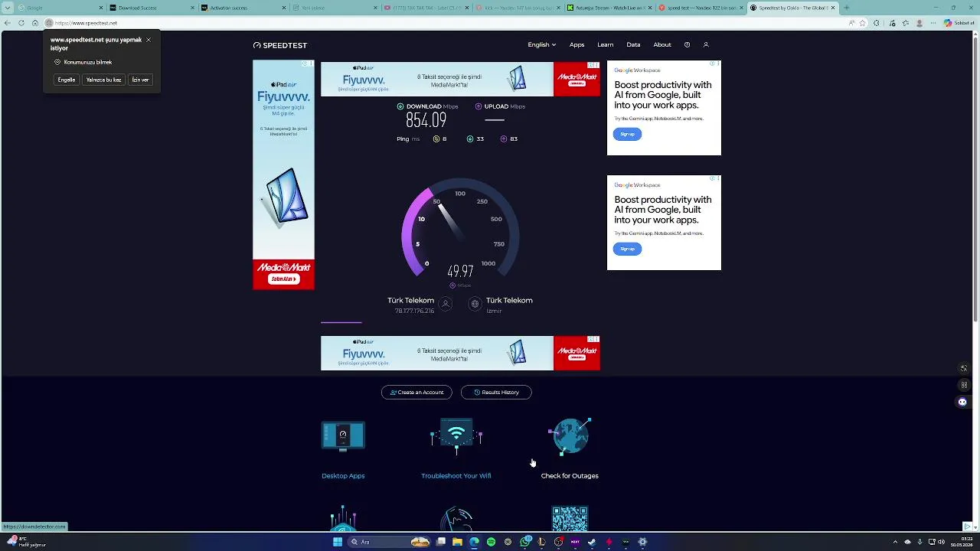Open a new browser tab

[846, 8]
